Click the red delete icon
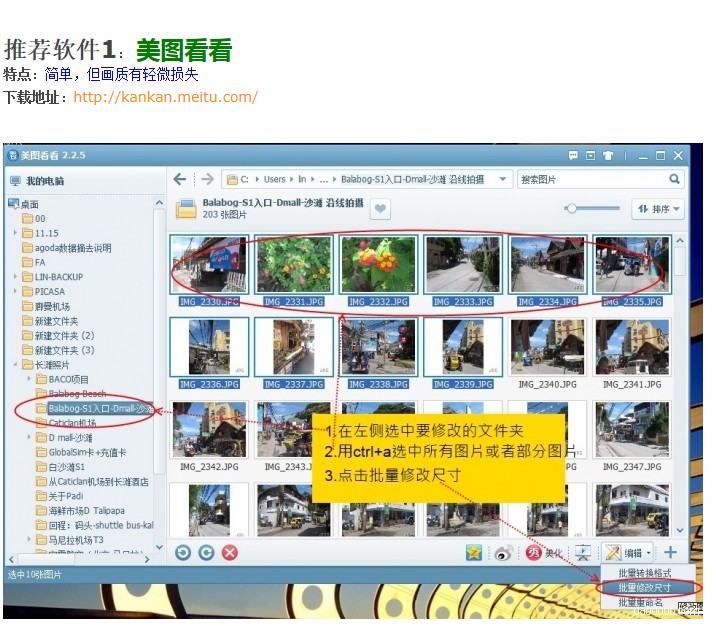Image resolution: width=716 pixels, height=626 pixels. pos(230,552)
